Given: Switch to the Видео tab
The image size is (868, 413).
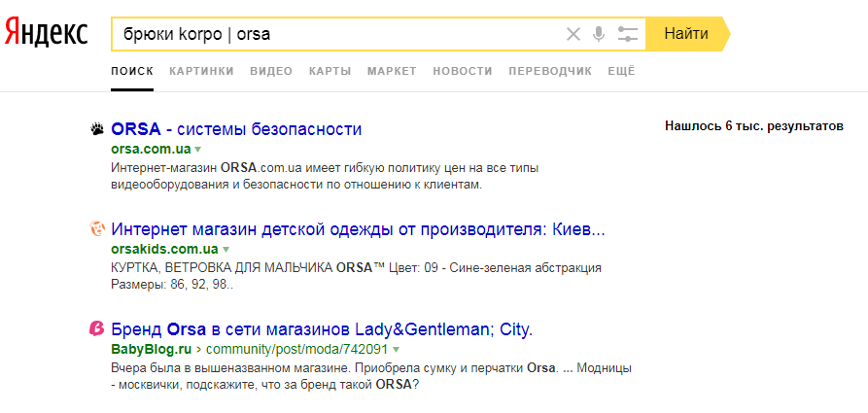Looking at the screenshot, I should (271, 71).
